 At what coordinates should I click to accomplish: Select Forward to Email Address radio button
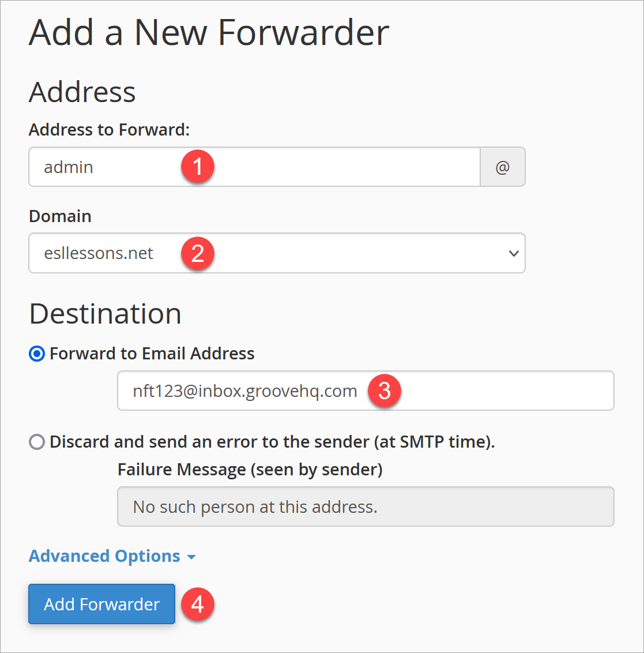37,354
